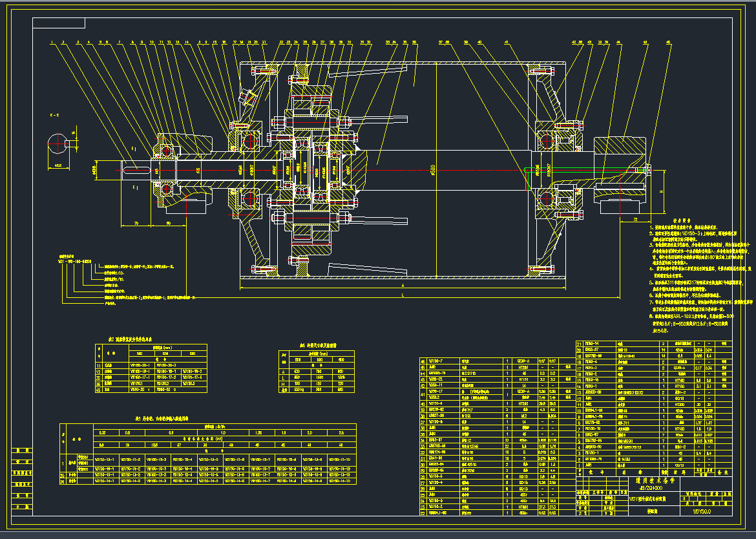
Task: Click the 72 dimension at right support
Action: (x=636, y=220)
